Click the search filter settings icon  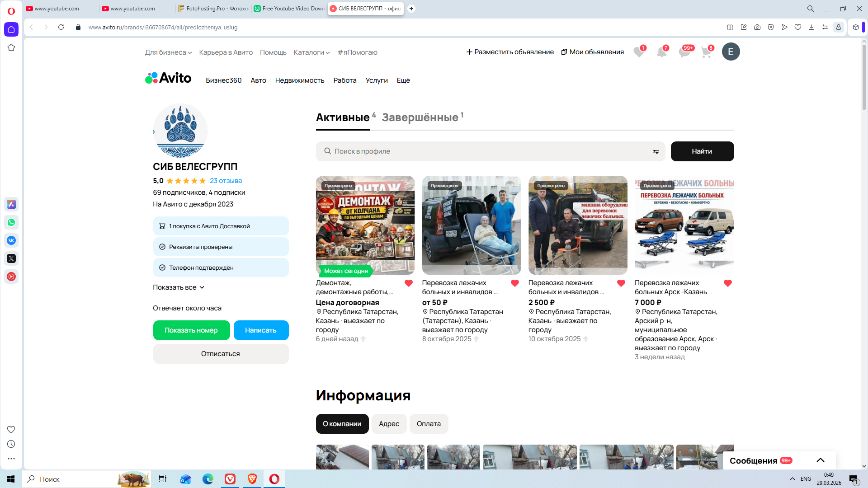point(656,152)
